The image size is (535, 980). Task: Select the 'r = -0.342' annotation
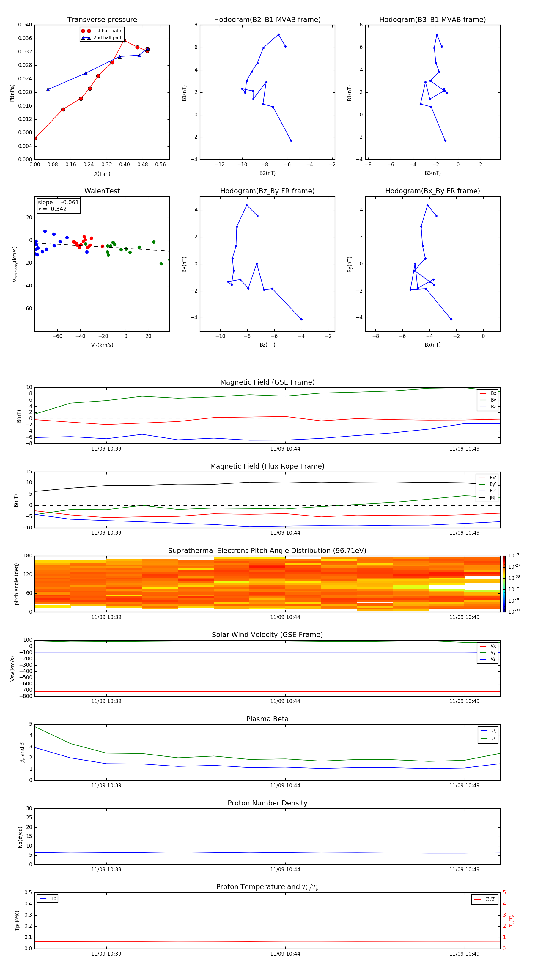pyautogui.click(x=53, y=209)
